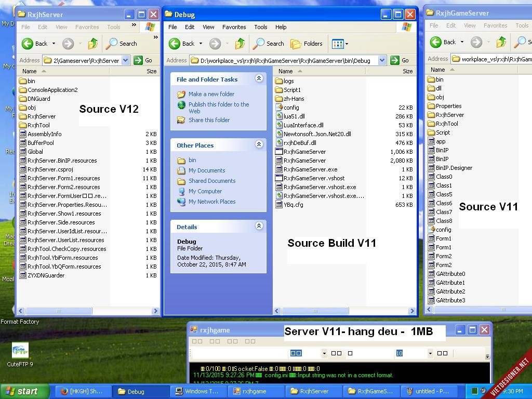Open the Views icon in Debug toolbar
Screen dimensions: 532x399
(338, 44)
